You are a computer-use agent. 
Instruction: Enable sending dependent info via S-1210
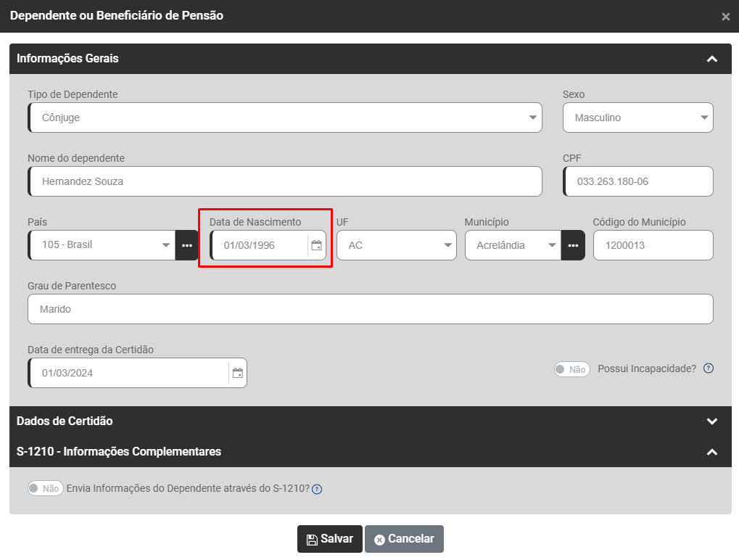pos(45,488)
